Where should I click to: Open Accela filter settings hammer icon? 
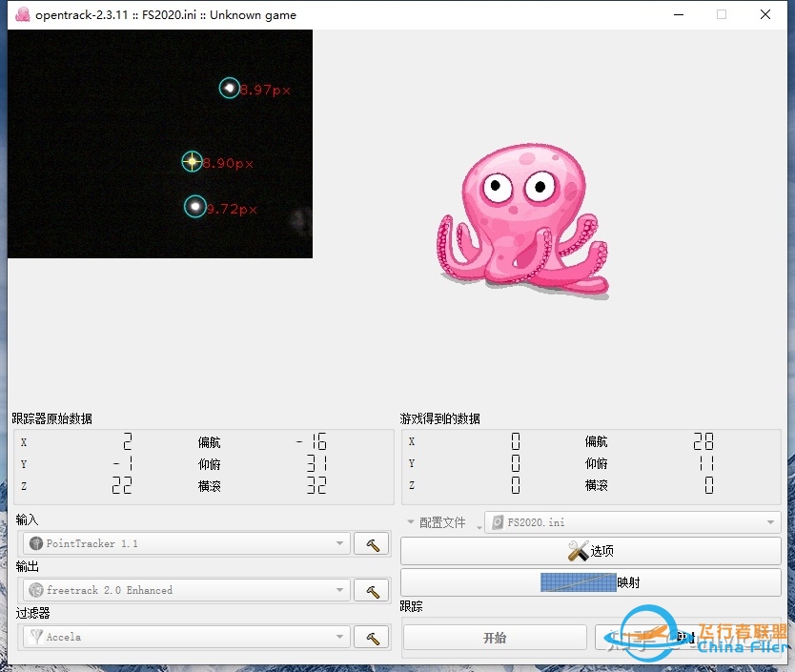click(372, 637)
